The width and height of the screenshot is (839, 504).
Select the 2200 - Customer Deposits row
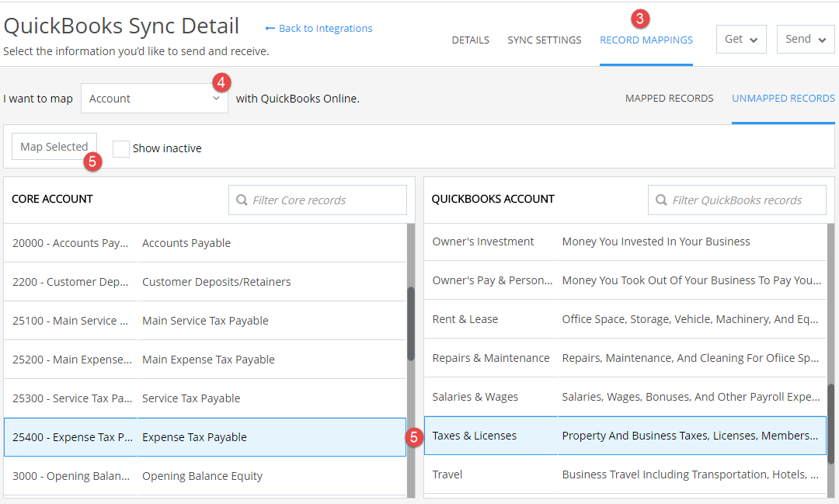coord(205,282)
